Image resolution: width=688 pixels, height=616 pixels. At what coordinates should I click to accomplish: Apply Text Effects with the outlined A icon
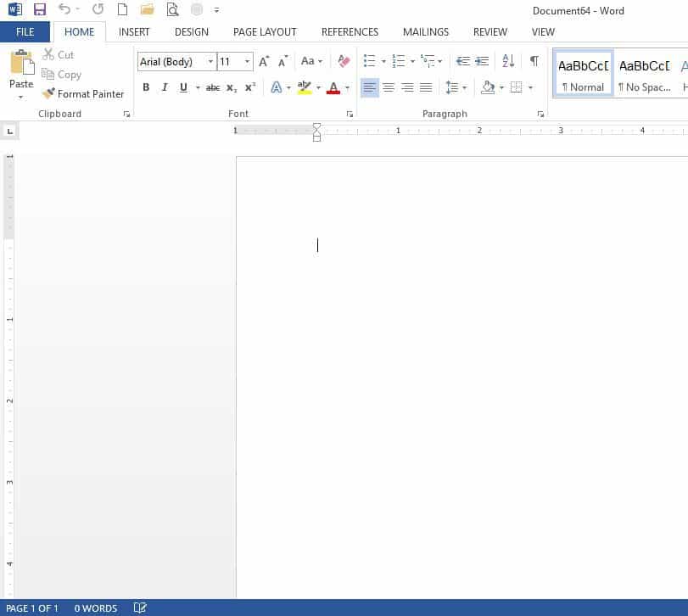(x=277, y=87)
